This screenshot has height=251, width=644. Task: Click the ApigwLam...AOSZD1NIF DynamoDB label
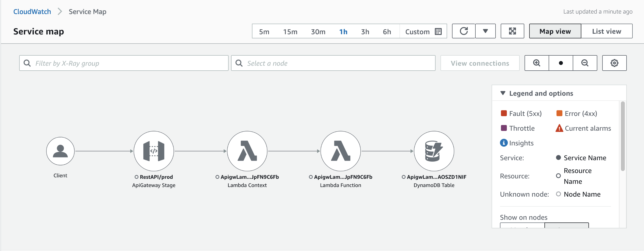click(437, 177)
